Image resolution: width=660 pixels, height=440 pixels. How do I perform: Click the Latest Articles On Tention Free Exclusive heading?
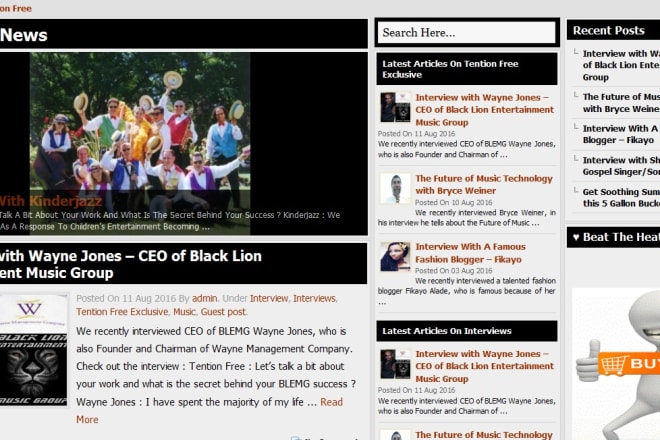(450, 69)
